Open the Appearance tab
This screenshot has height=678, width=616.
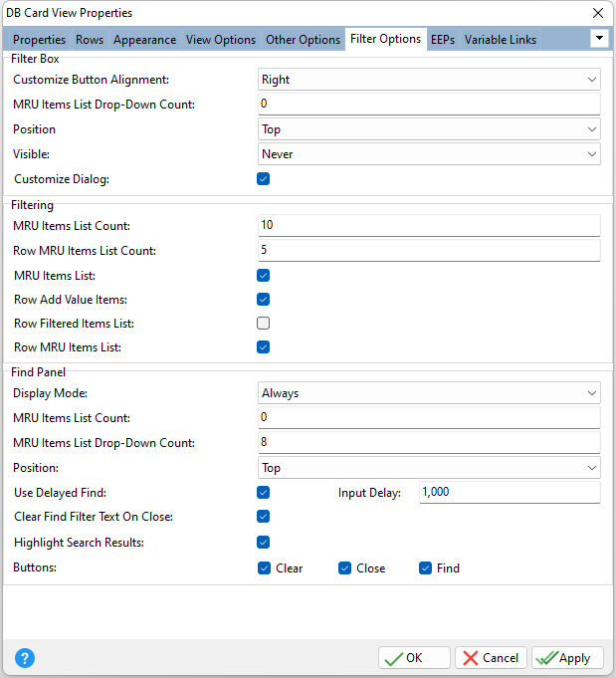tap(145, 40)
